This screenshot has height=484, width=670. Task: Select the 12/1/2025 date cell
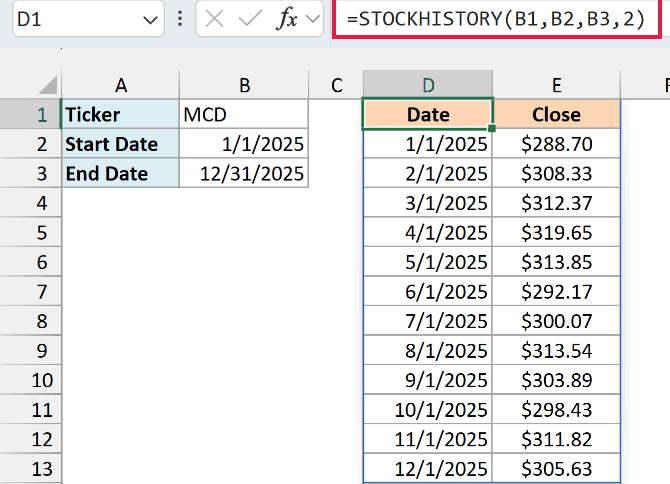(x=428, y=468)
